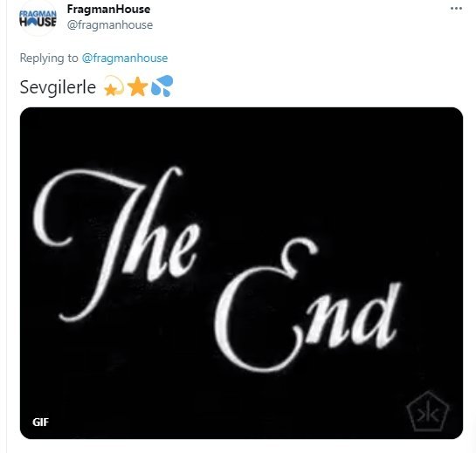Viewport: 476px width, 453px height.
Task: Click the blue sweat droplets emoji
Action: tap(162, 86)
